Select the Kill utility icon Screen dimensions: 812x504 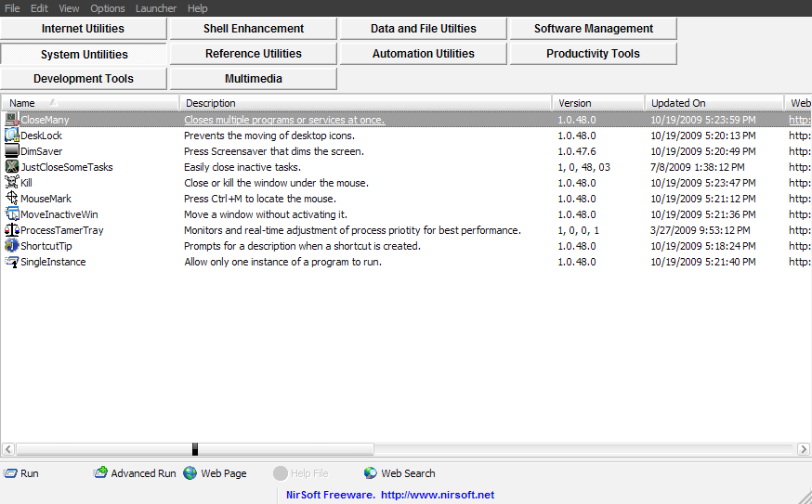coord(12,183)
